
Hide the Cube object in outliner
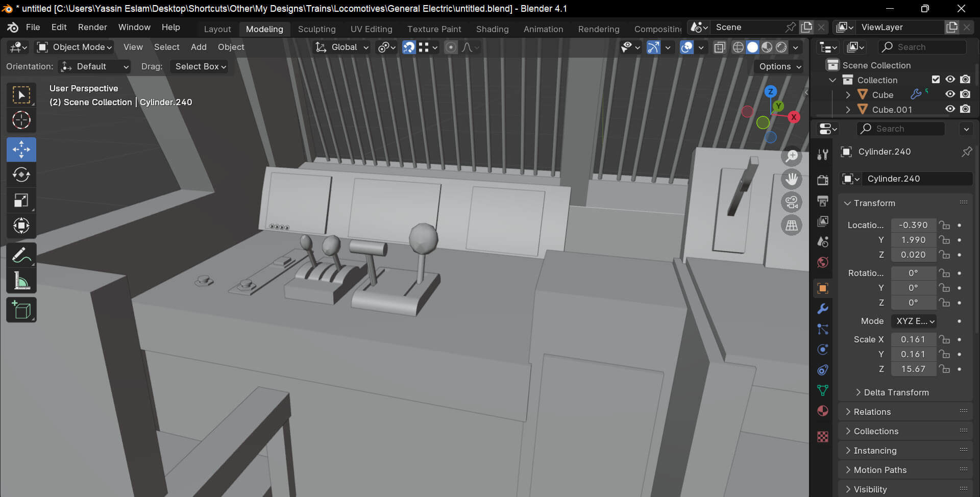pos(950,94)
